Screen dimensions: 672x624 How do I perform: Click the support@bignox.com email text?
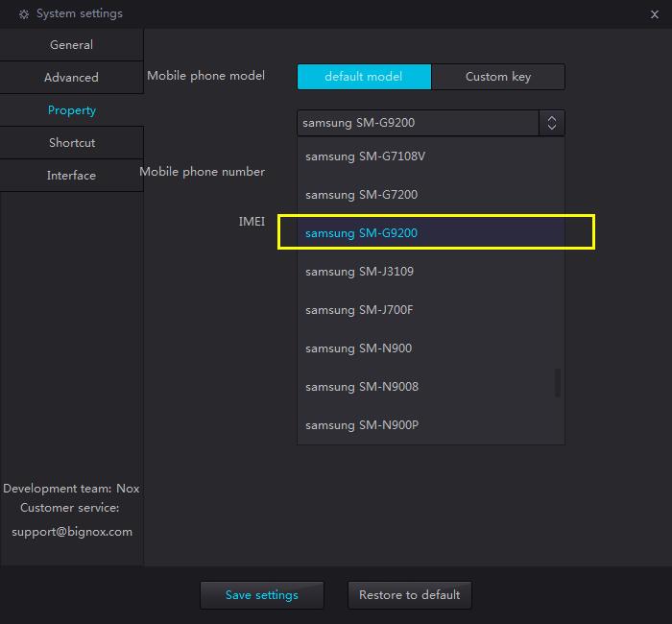(x=72, y=532)
